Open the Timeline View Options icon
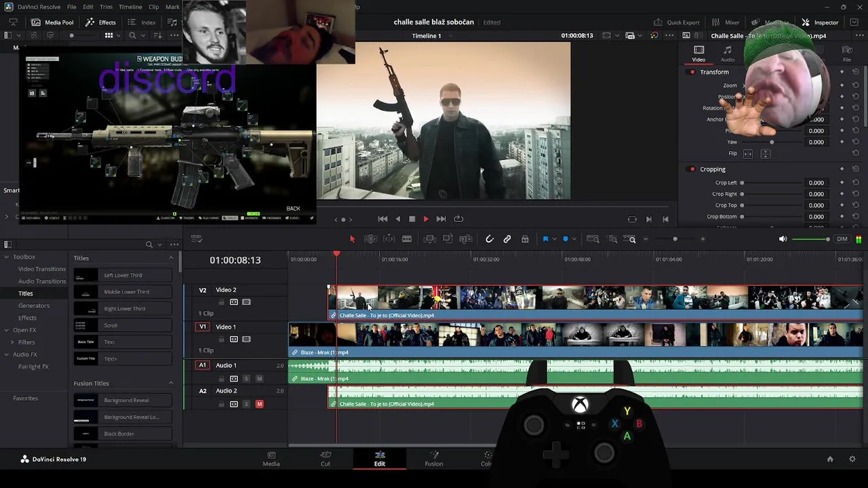Screen dimensions: 868x488 tap(197, 239)
